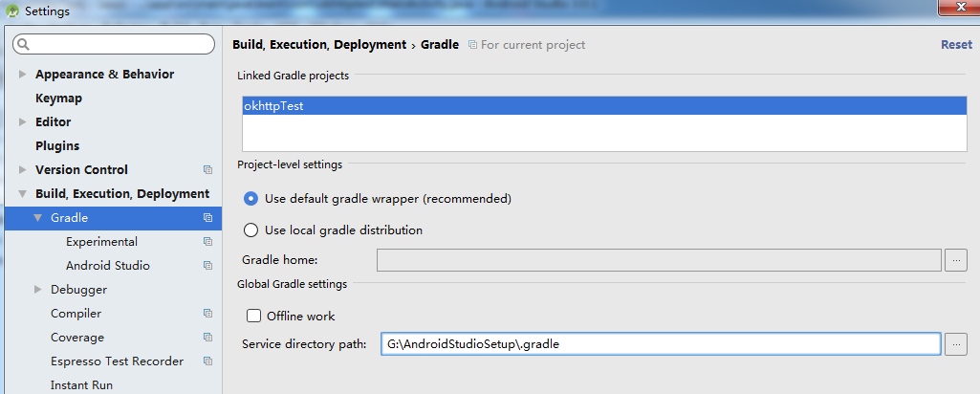This screenshot has width=980, height=394.
Task: Collapse the Build, Execution, Deployment section
Action: (x=23, y=194)
